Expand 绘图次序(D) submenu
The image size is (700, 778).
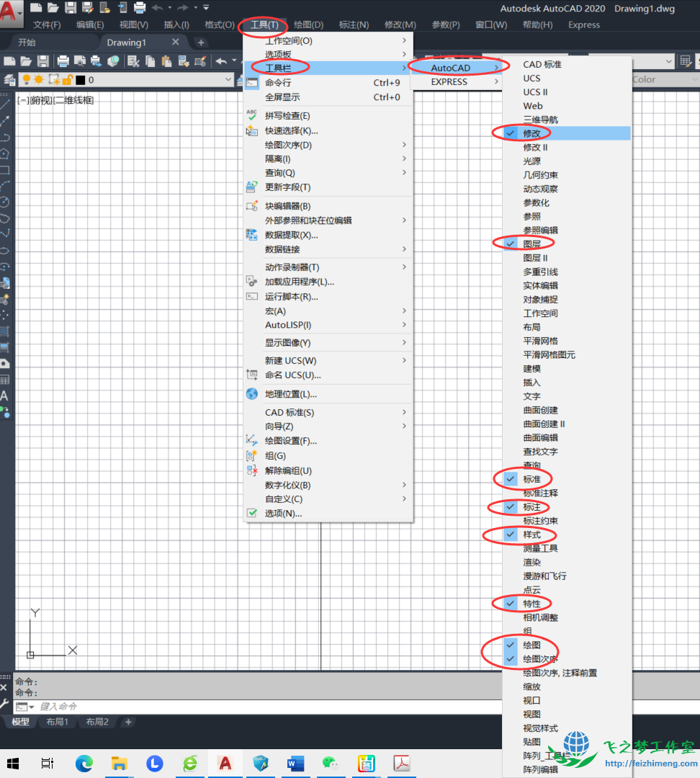click(328, 145)
